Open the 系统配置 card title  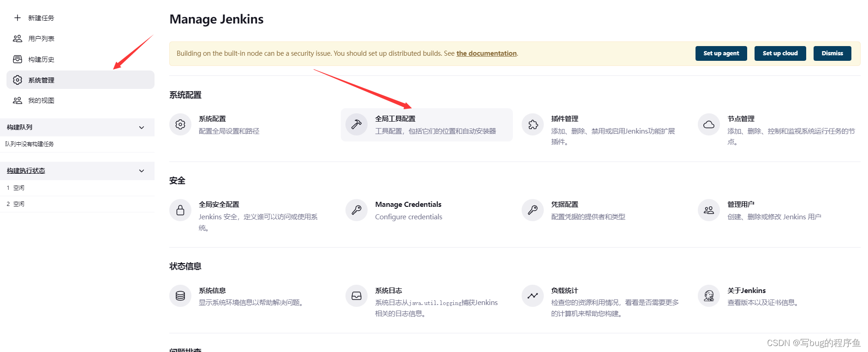coord(212,119)
